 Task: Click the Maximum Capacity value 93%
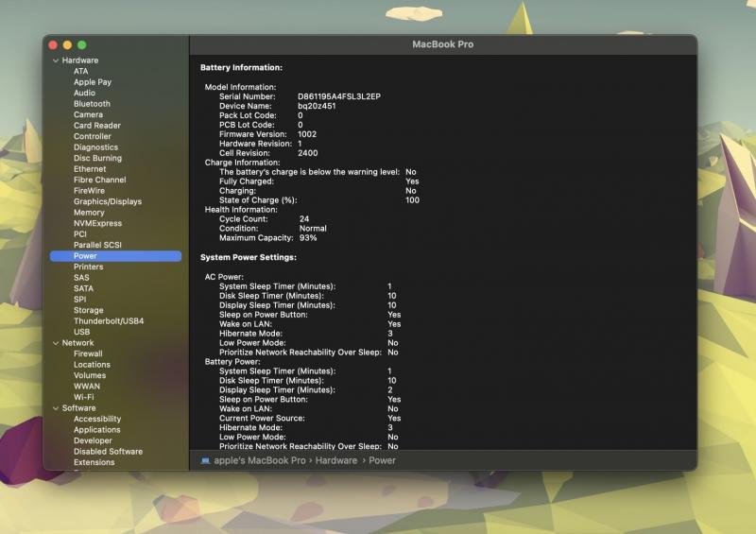coord(308,238)
